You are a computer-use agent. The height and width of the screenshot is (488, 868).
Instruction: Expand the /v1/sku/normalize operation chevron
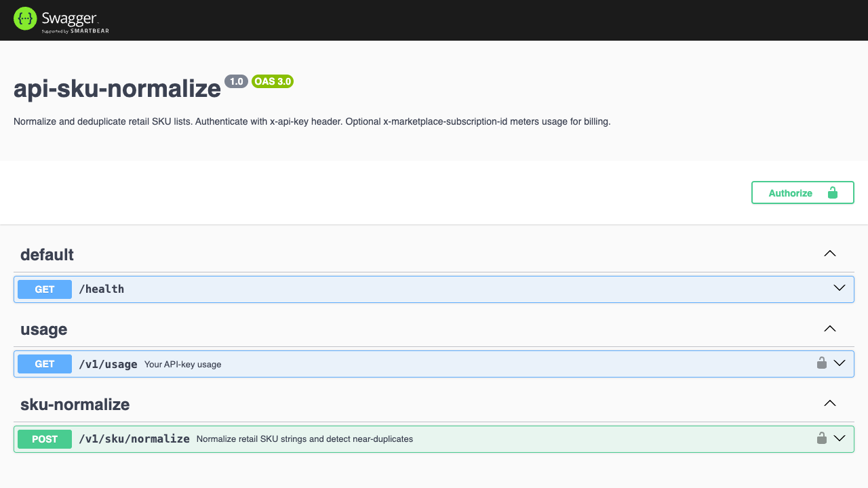[840, 439]
